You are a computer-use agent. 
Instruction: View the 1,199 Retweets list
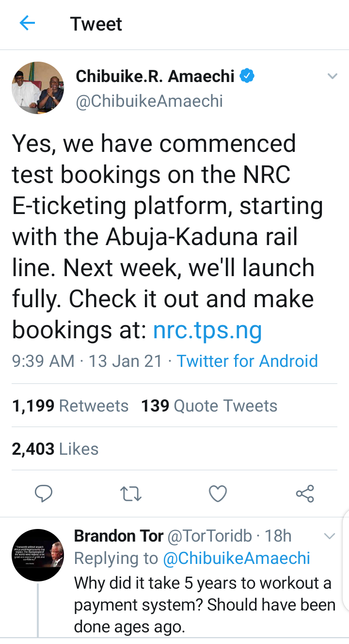pyautogui.click(x=70, y=406)
